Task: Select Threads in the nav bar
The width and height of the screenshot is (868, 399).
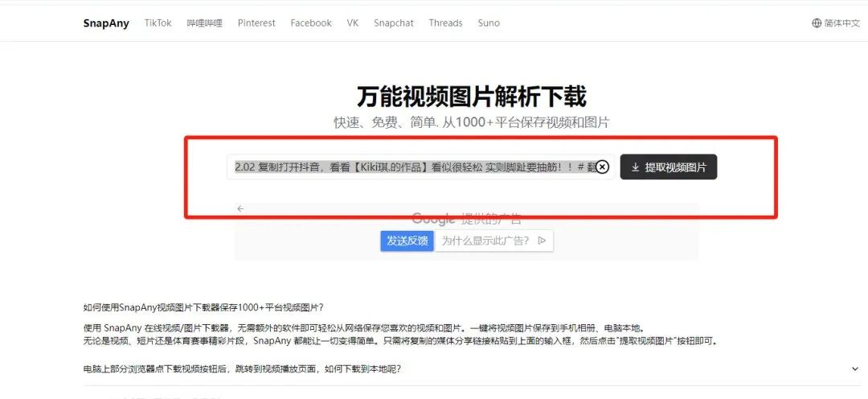Action: (x=445, y=23)
